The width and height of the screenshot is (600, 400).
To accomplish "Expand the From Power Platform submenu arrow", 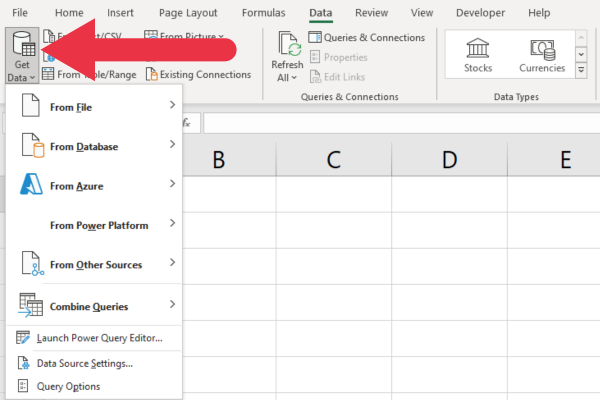I will click(172, 223).
